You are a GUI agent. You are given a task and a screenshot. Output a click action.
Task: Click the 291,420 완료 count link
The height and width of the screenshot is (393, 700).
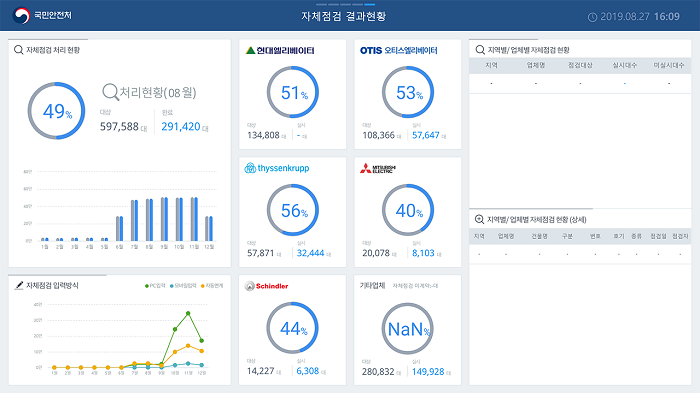click(181, 126)
